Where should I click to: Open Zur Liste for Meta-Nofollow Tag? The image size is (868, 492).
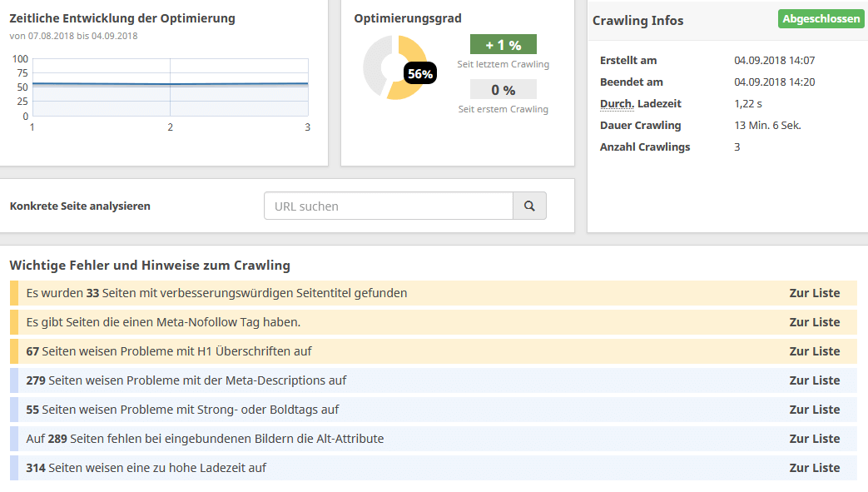pos(814,322)
